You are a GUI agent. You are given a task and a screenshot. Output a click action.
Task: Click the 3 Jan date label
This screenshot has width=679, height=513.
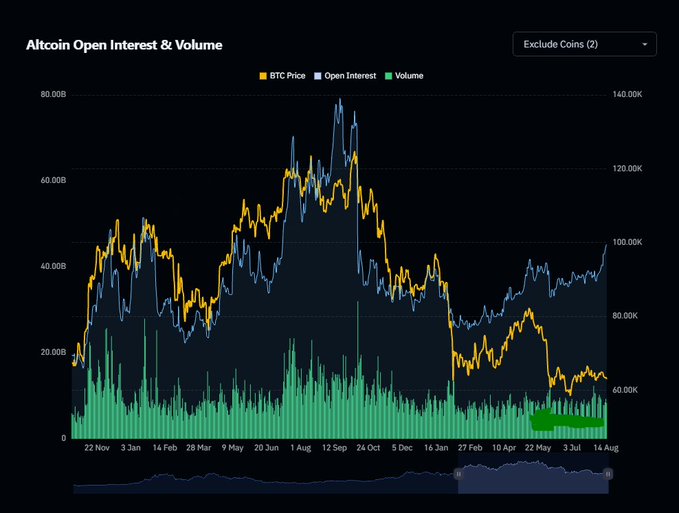point(130,448)
